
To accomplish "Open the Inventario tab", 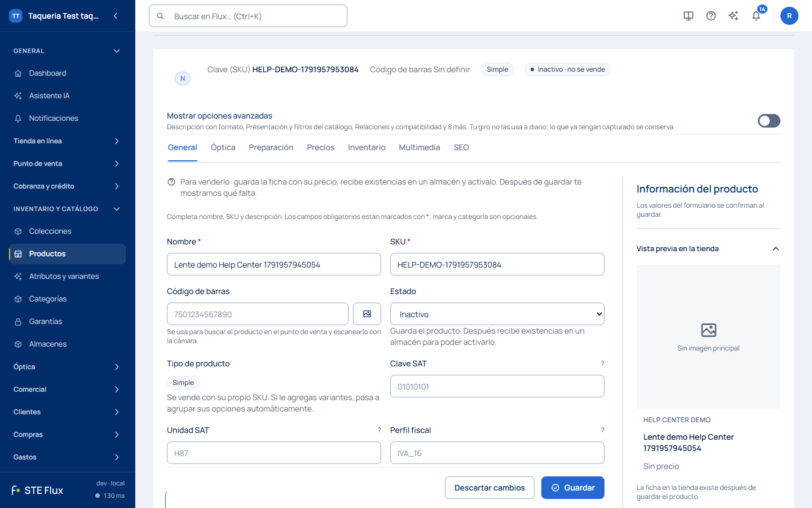I will tap(367, 147).
